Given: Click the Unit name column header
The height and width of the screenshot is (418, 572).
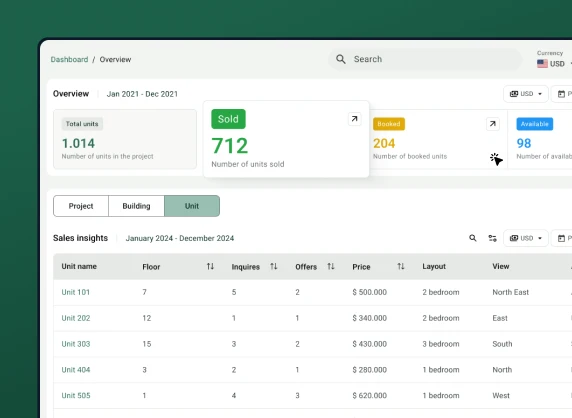Looking at the screenshot, I should (x=79, y=266).
